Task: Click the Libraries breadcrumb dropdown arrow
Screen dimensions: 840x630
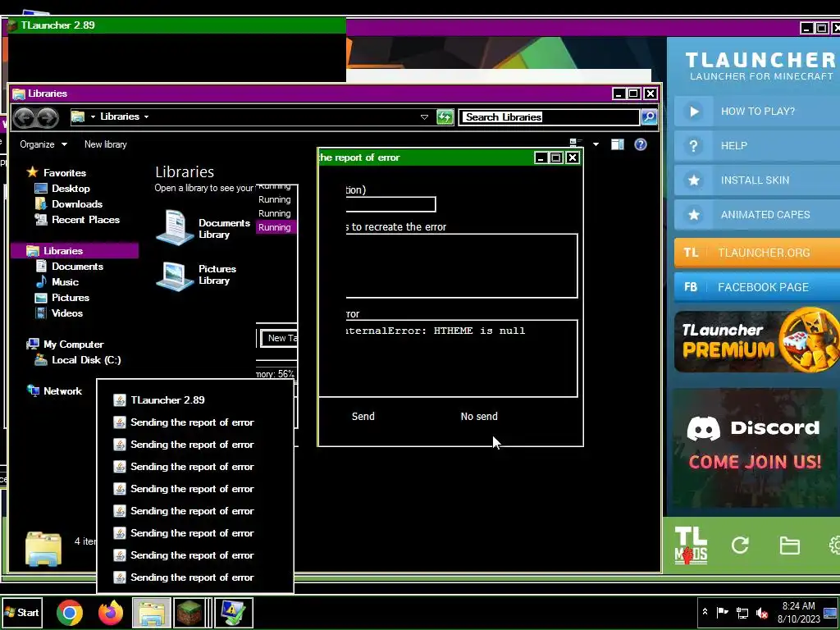Action: click(146, 116)
